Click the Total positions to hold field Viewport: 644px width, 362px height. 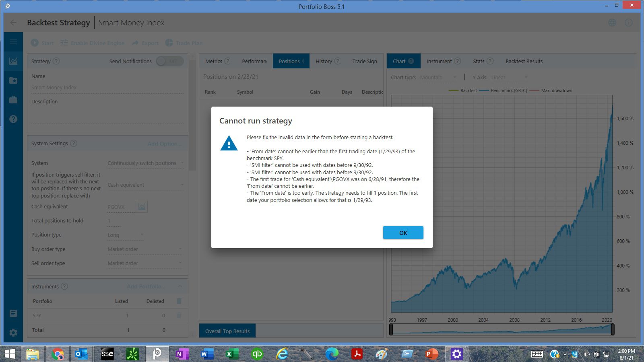coord(114,221)
